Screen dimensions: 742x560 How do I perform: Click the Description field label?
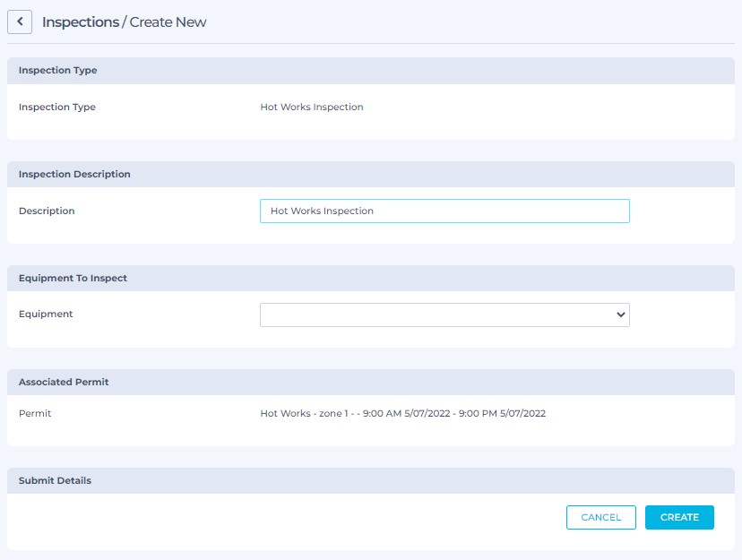point(47,211)
